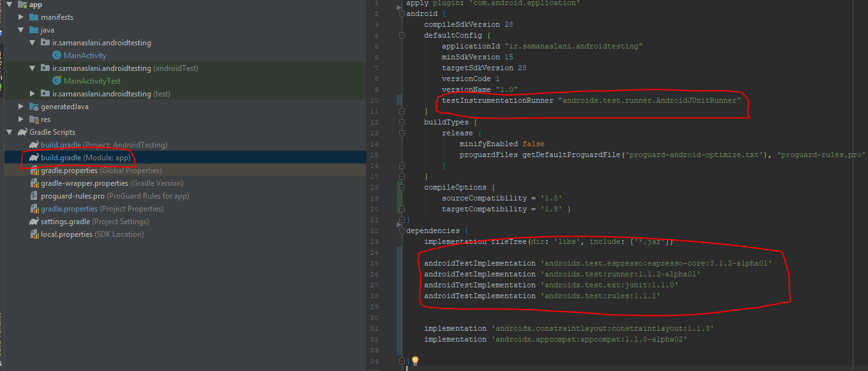Click the MainActivityTest class icon
This screenshot has height=371, width=868.
point(57,81)
